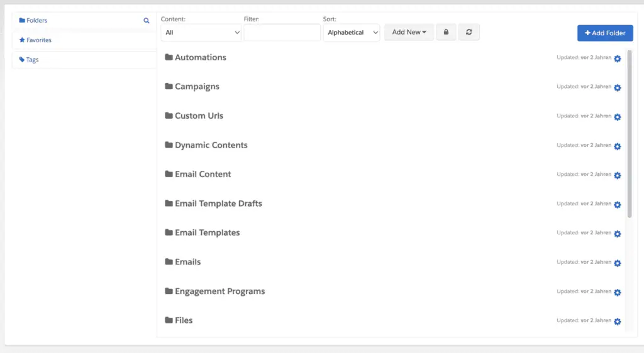644x353 pixels.
Task: Open settings gear for Email Content folder
Action: click(618, 175)
